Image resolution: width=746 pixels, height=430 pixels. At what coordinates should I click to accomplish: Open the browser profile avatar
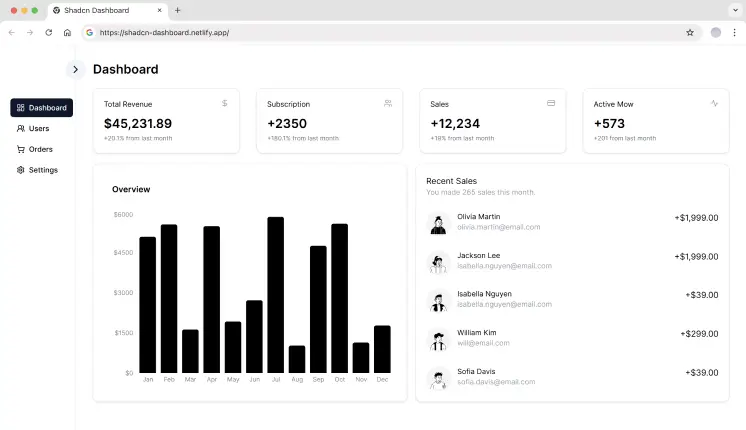coord(716,32)
